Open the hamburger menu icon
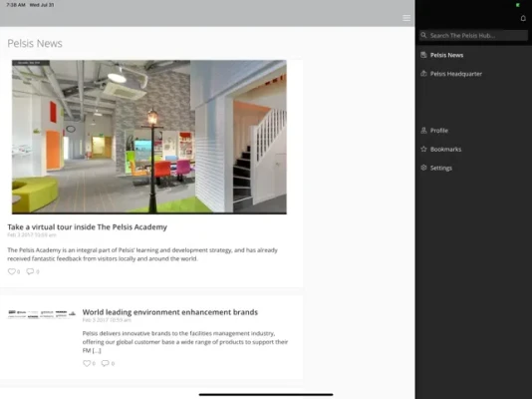 pyautogui.click(x=406, y=18)
